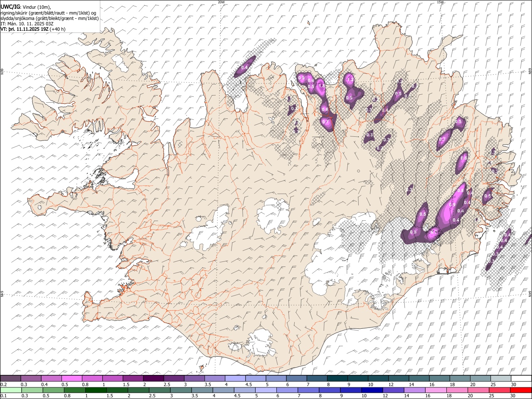532x399 pixels.
Task: Choose the violet swatch between 12 and 14, green row
Action: tap(393, 390)
